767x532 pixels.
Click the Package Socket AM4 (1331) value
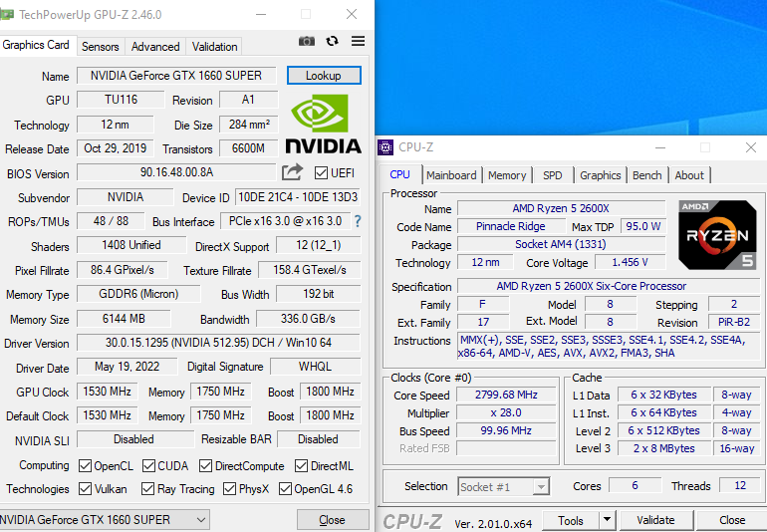561,244
